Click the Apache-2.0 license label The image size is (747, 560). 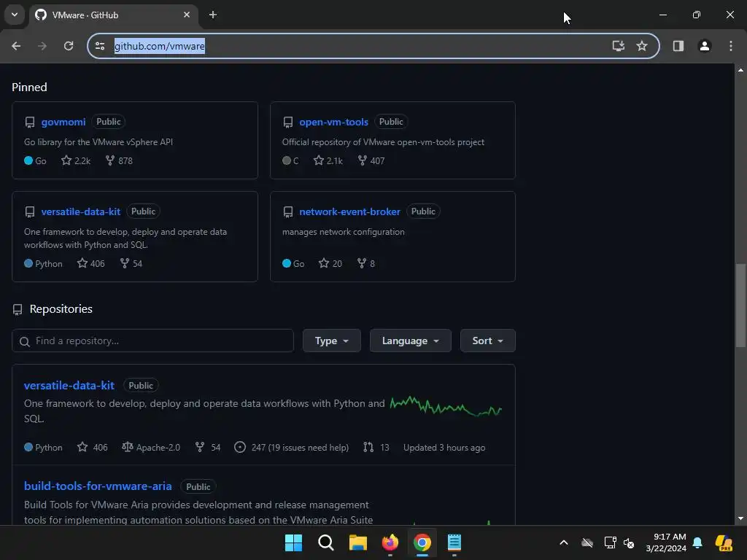pos(151,448)
